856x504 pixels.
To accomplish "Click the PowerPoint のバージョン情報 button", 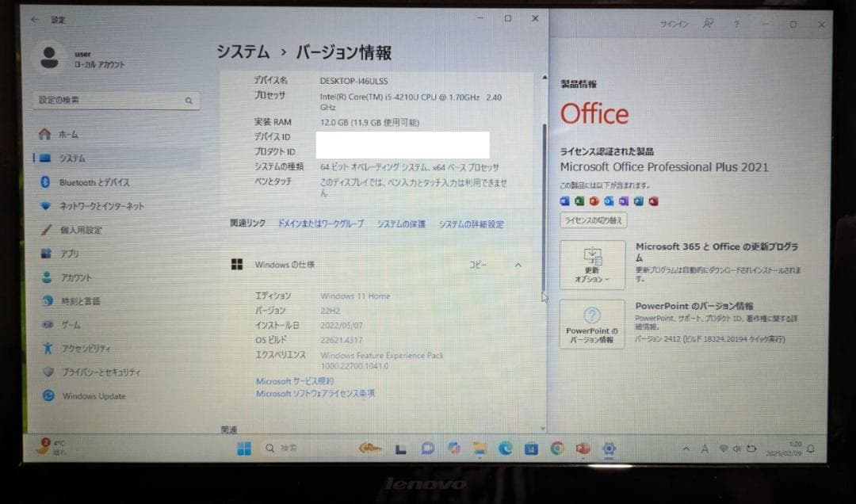I will 591,324.
